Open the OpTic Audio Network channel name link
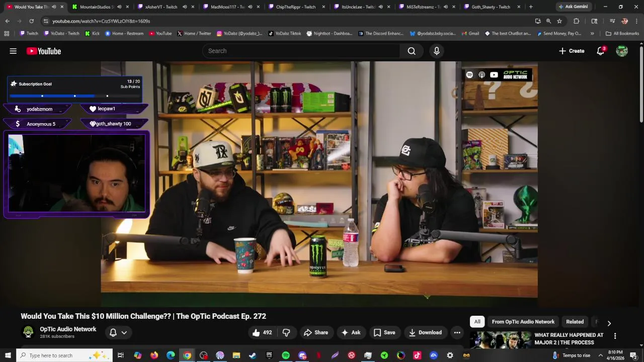This screenshot has width=644, height=362. 68,329
